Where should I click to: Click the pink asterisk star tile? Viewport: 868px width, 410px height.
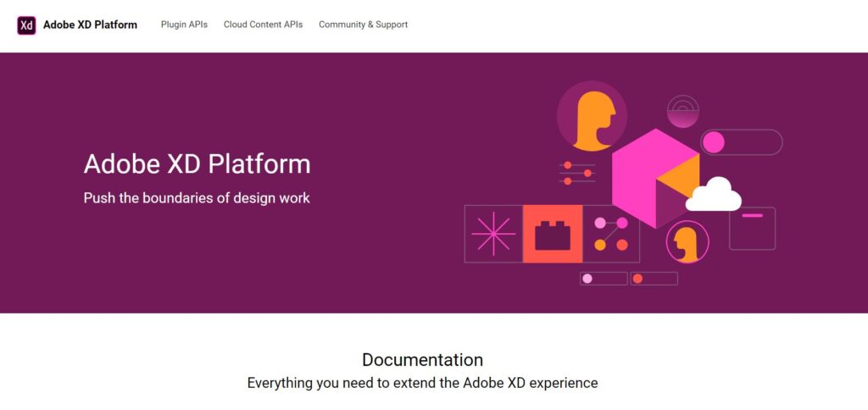click(x=493, y=234)
